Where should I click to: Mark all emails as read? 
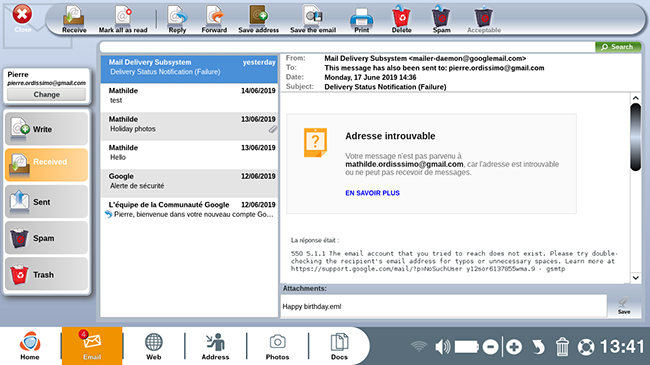123,19
